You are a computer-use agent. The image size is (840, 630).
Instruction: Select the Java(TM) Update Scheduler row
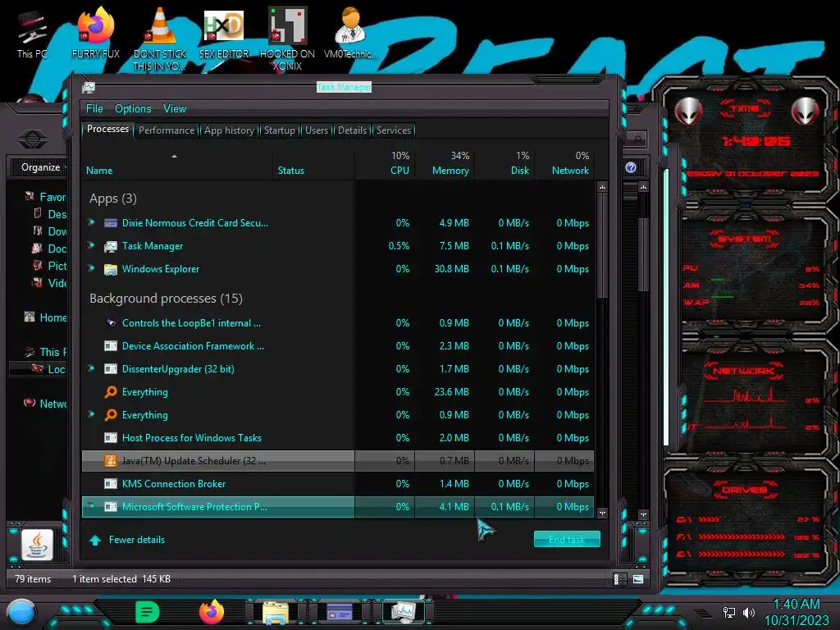(x=337, y=461)
